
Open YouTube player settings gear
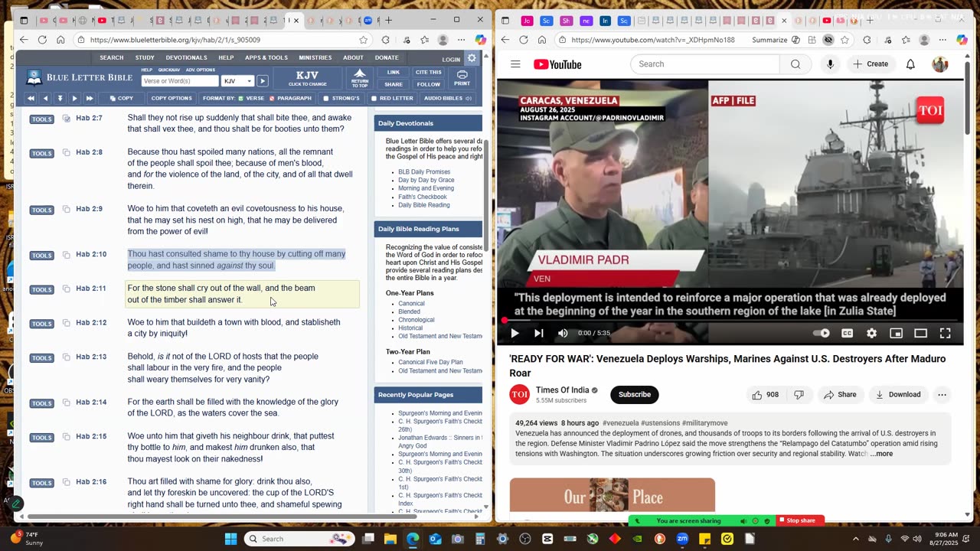pyautogui.click(x=871, y=333)
